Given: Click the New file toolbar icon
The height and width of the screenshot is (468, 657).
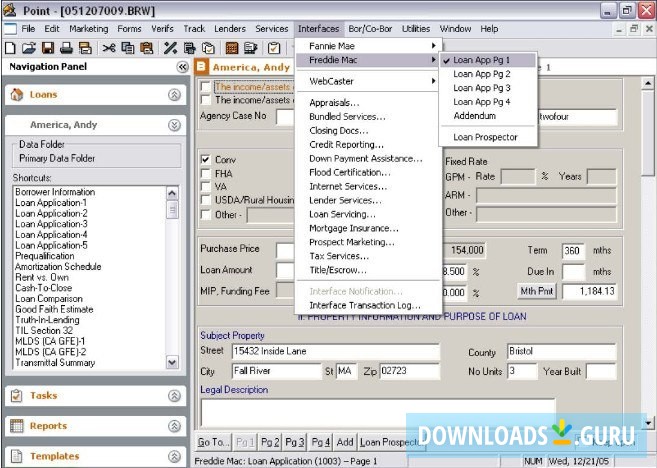Looking at the screenshot, I should pyautogui.click(x=9, y=47).
